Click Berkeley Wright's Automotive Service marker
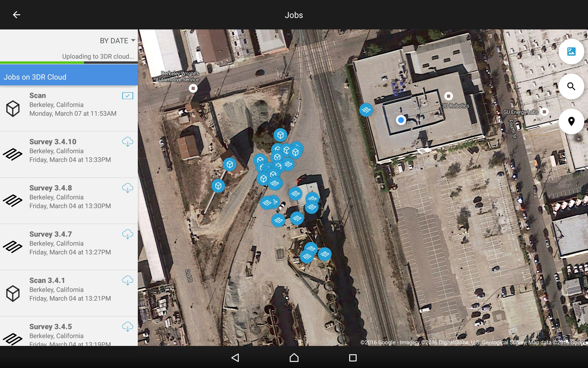 (193, 88)
